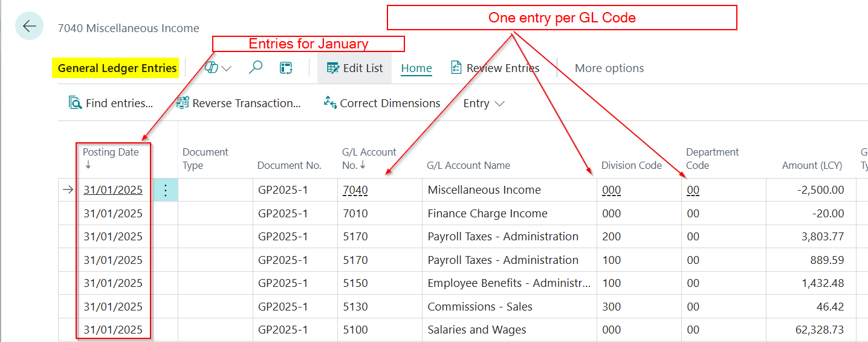Click the Edit List button
This screenshot has width=868, height=342.
[x=354, y=68]
